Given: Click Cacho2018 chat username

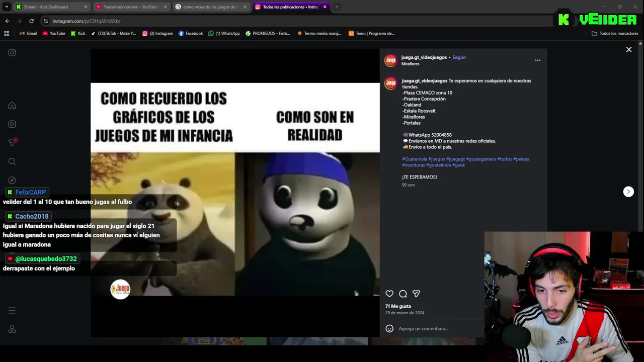Looking at the screenshot, I should pos(32,216).
